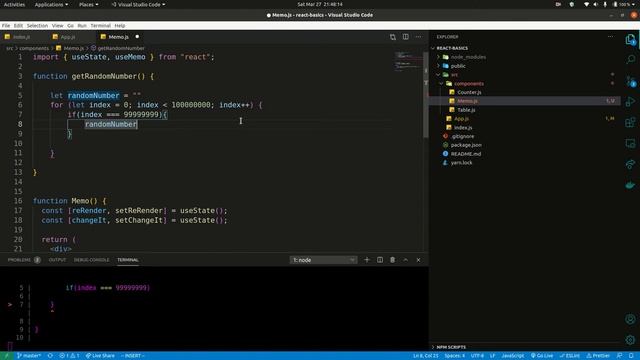Open the Extensions view icon
The image size is (640, 360).
[630, 122]
